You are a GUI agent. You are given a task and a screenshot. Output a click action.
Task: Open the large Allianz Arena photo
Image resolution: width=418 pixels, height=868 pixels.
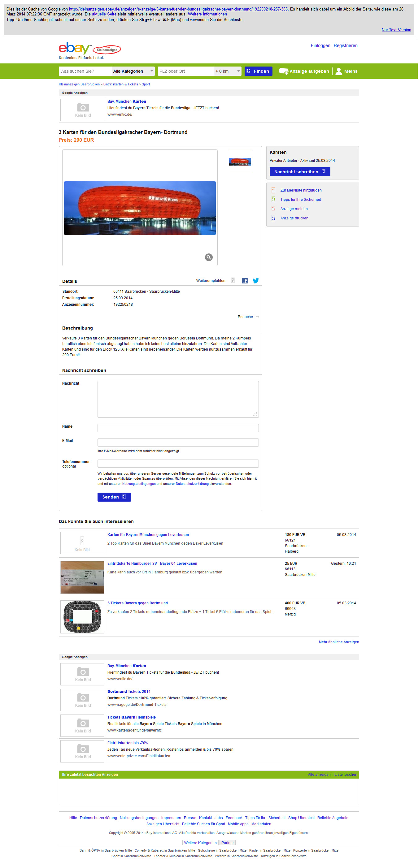point(140,208)
